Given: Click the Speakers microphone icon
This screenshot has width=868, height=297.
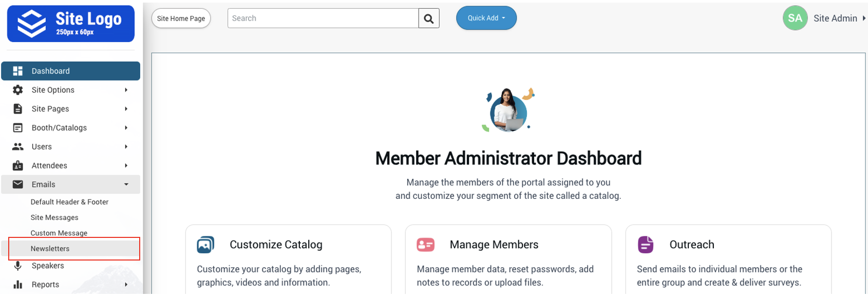Looking at the screenshot, I should (18, 266).
